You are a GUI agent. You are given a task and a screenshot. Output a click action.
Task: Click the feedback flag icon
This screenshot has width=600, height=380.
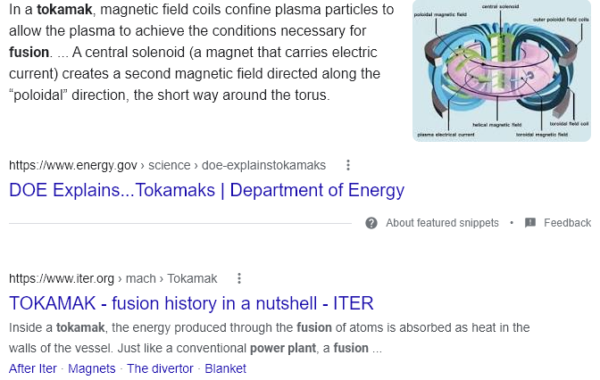pyautogui.click(x=530, y=223)
